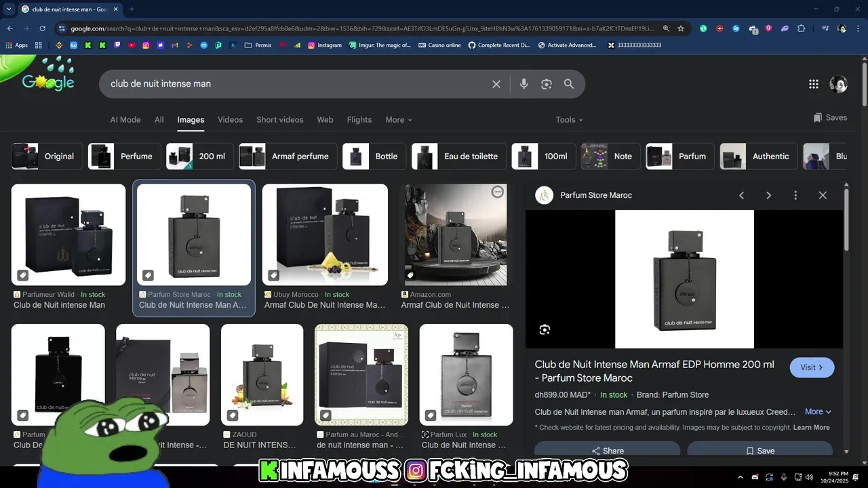The width and height of the screenshot is (868, 488).
Task: Clear the search box with the X icon
Action: [496, 84]
